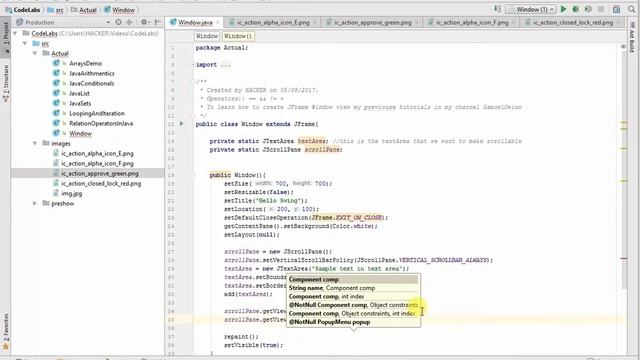Open Search Everywhere magnifier icon

(631, 9)
